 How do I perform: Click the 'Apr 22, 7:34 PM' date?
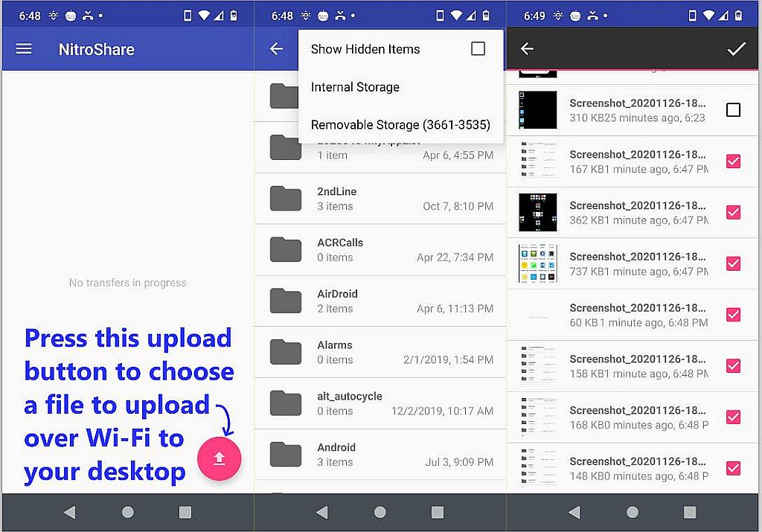click(455, 257)
